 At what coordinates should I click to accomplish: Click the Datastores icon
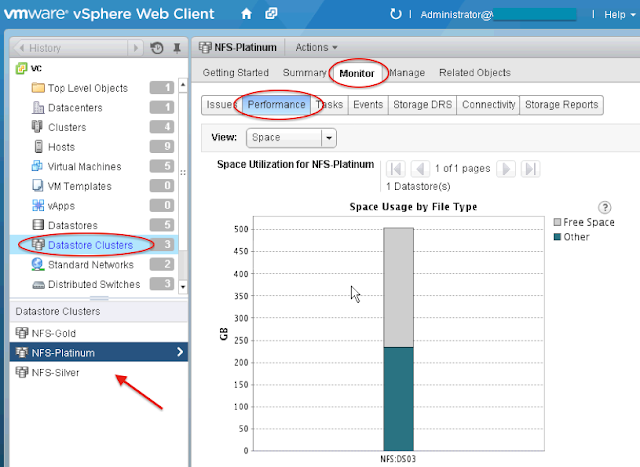(38, 225)
